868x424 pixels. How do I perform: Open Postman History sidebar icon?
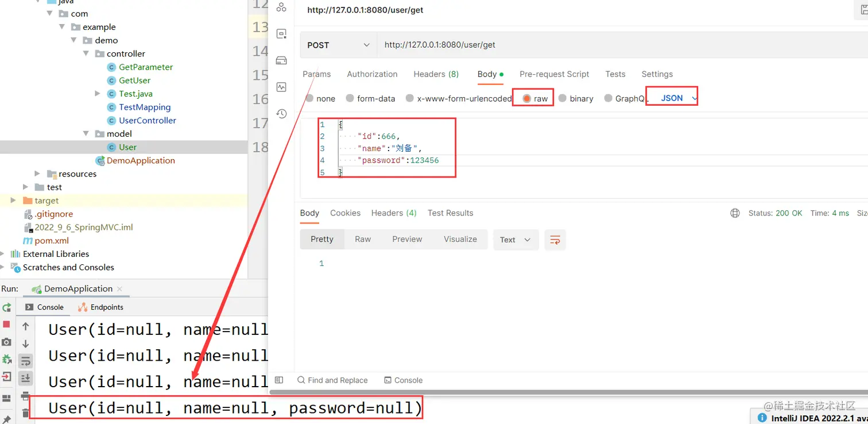tap(281, 114)
